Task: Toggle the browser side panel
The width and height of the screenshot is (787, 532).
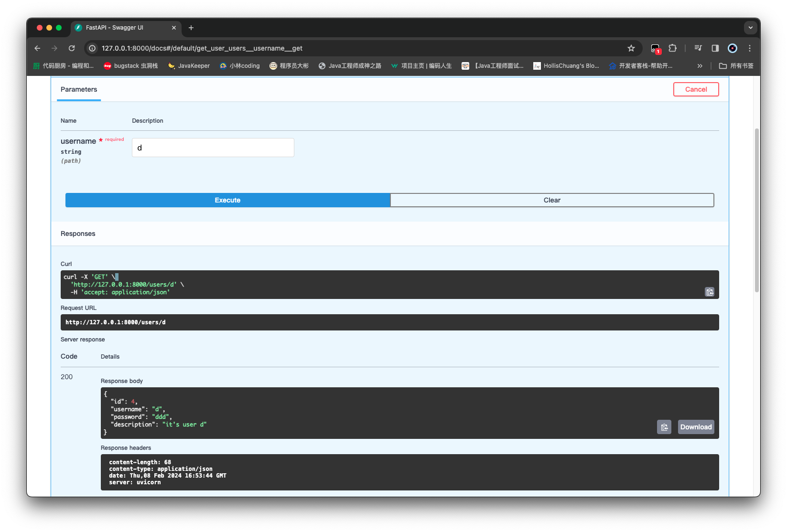Action: (715, 48)
